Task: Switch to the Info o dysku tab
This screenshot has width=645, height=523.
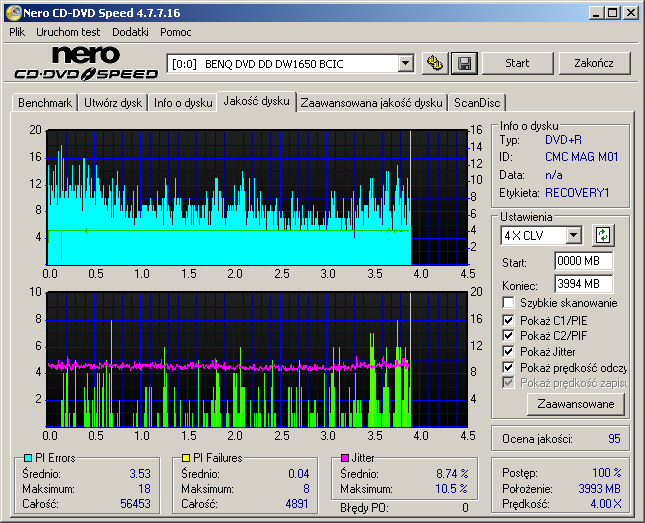Action: click(x=183, y=103)
